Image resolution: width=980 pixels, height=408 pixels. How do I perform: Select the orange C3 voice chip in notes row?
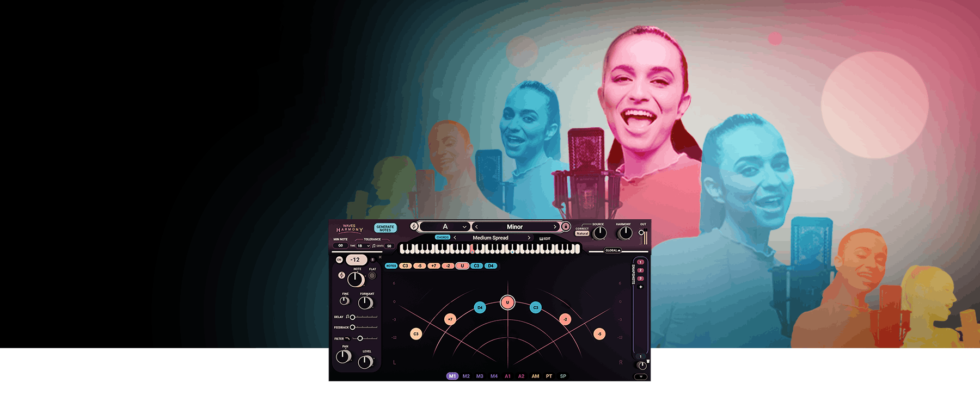coord(405,266)
